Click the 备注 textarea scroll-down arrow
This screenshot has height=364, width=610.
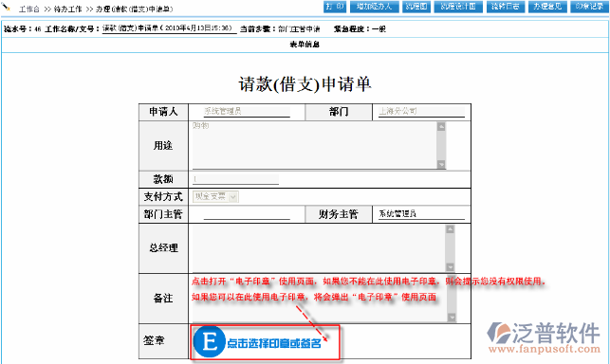(452, 318)
